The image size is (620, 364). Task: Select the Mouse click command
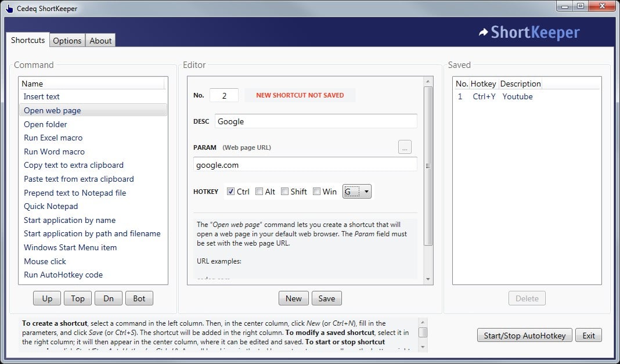tap(93, 261)
